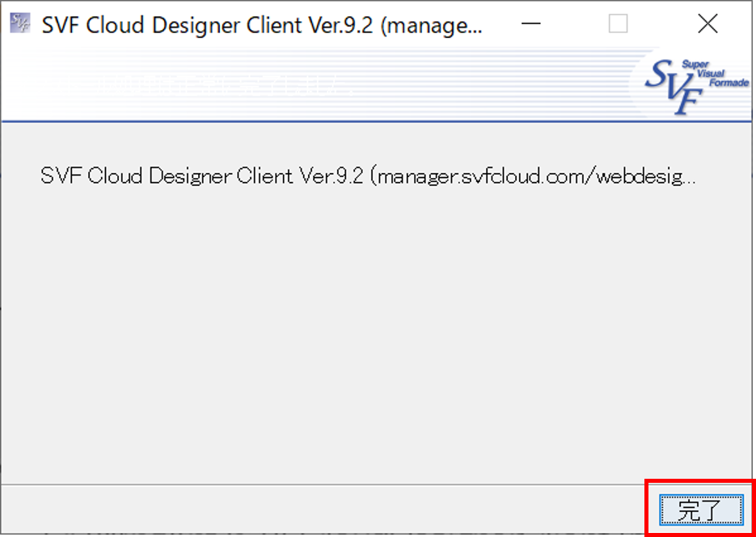756x537 pixels.
Task: Minimize the SVF installer window
Action: (x=531, y=23)
